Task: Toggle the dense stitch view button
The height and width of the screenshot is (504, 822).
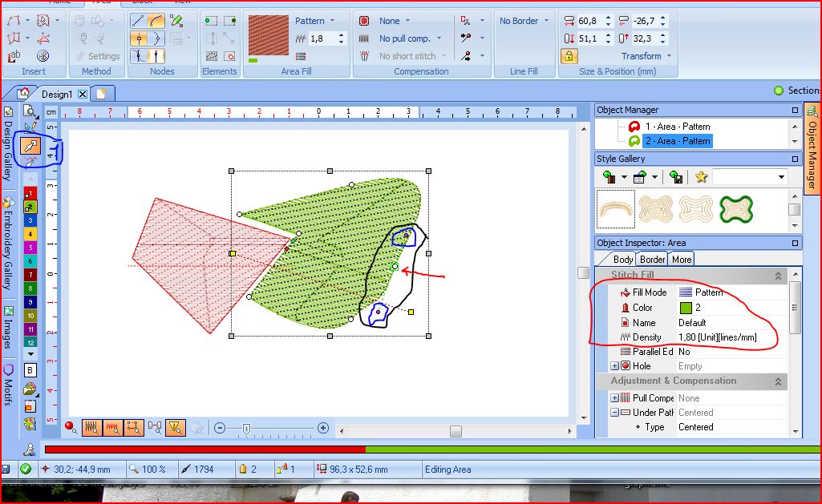Action: pos(92,428)
